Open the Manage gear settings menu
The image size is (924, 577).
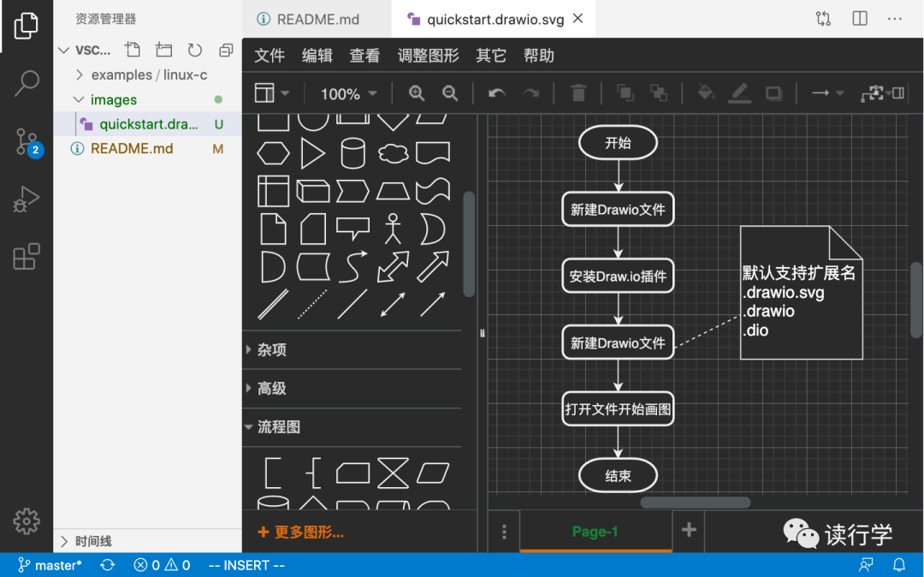click(26, 521)
